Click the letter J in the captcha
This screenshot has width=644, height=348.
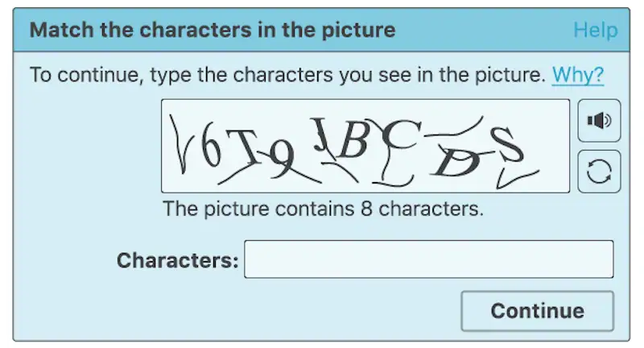(323, 134)
